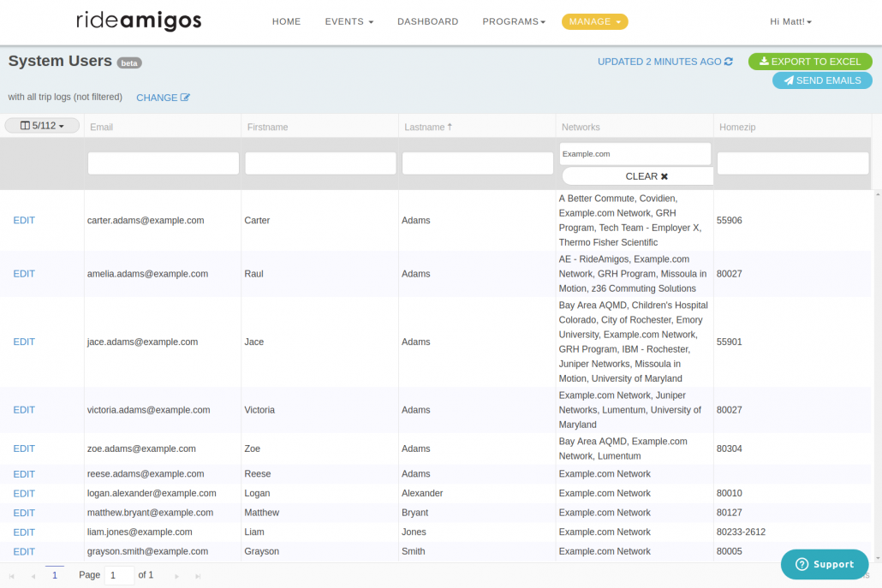Select the zip code 80010
Viewport: 882px width, 588px height.
[729, 493]
